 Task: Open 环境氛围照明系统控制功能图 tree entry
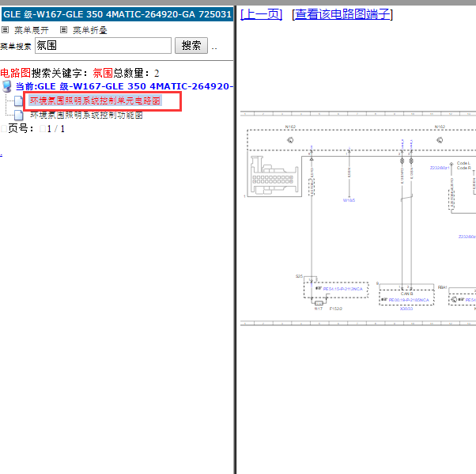click(86, 116)
